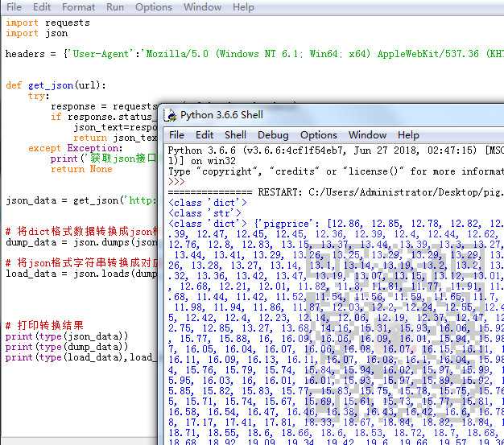Click the 'RESTART:' line in shell output
The height and width of the screenshot is (445, 504).
click(336, 192)
